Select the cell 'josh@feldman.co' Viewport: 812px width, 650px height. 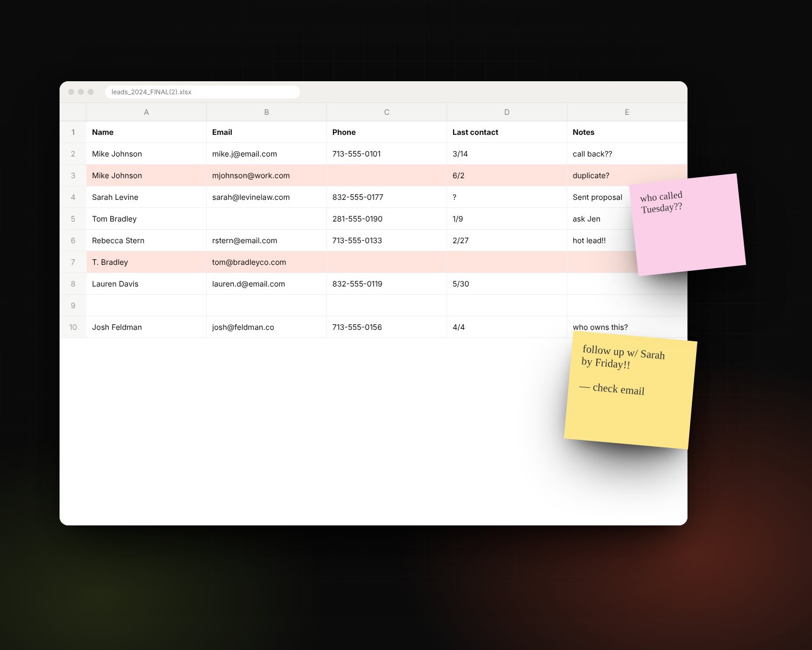(266, 327)
